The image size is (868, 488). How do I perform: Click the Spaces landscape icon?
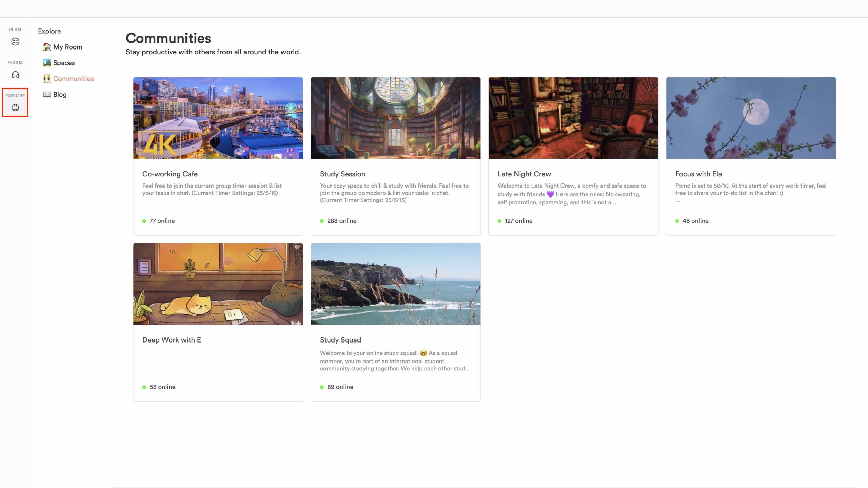coord(47,63)
